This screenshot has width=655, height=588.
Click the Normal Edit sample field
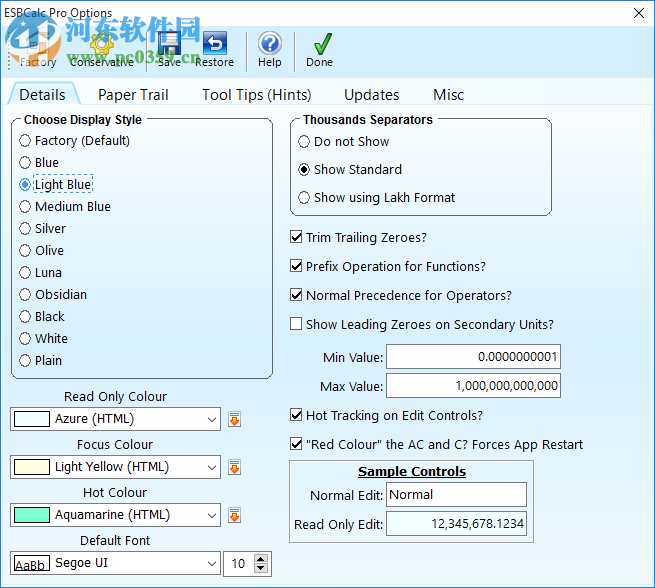456,494
